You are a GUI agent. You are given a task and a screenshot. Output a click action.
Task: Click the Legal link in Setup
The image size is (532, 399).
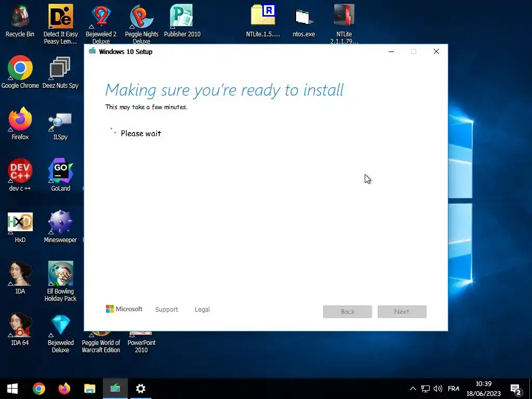pos(202,310)
